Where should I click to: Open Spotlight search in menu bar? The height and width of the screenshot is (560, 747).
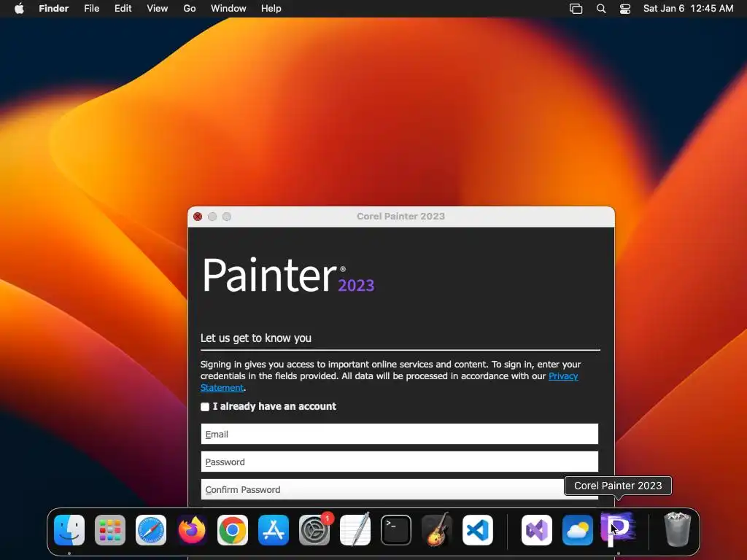[601, 9]
